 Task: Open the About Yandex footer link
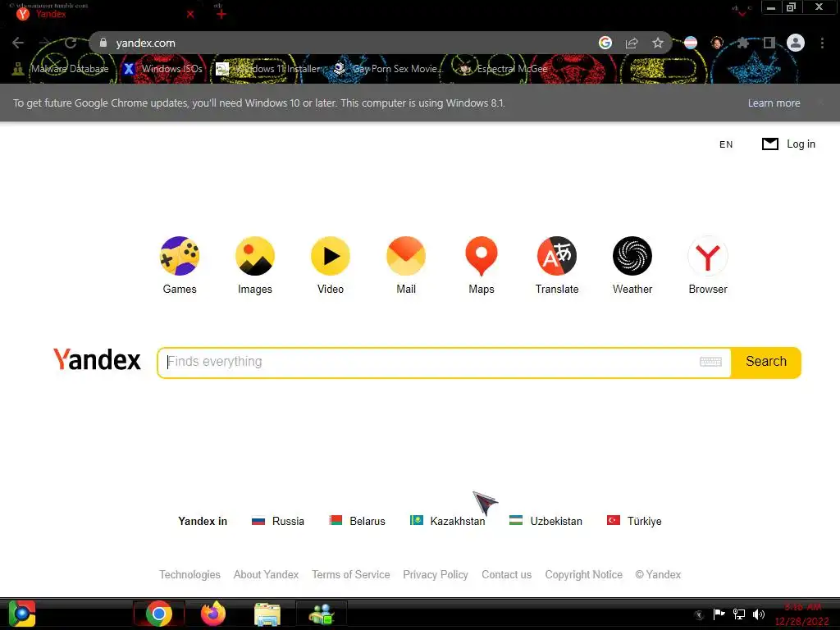[x=267, y=575]
